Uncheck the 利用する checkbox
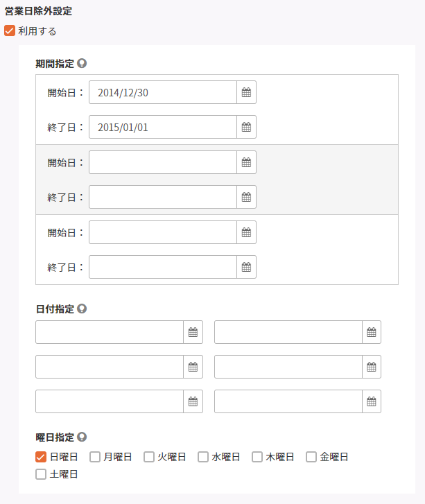Image resolution: width=425 pixels, height=504 pixels. coord(10,31)
